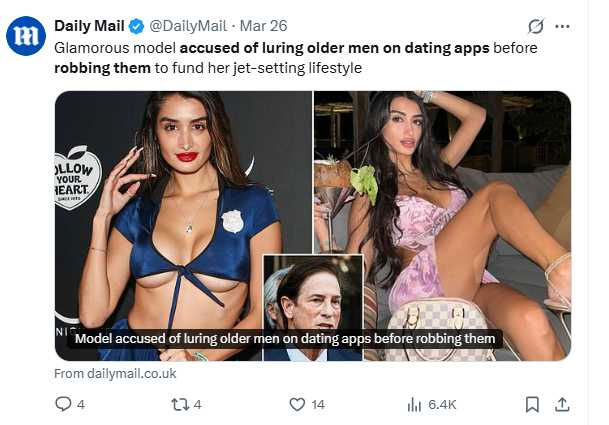609x425 pixels.
Task: Bookmark this Daily Mail post
Action: click(x=532, y=404)
